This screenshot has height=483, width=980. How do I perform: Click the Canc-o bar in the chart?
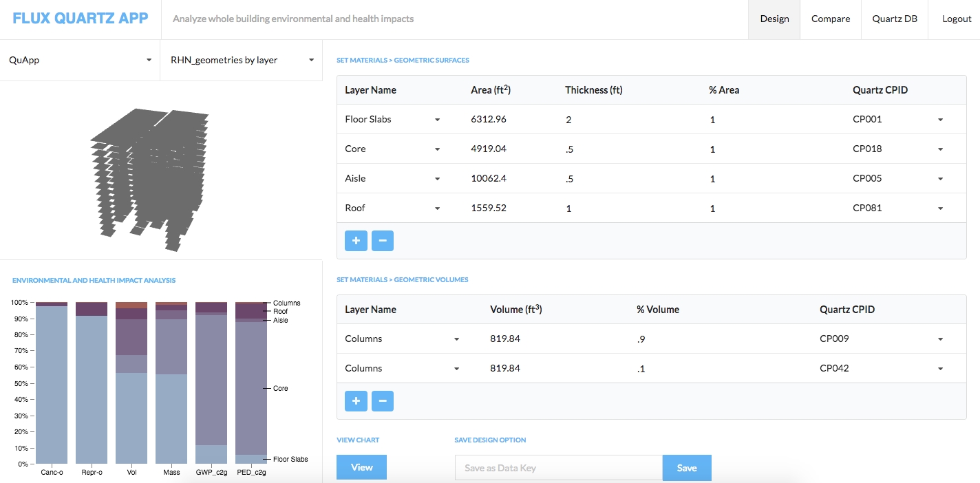(52, 383)
